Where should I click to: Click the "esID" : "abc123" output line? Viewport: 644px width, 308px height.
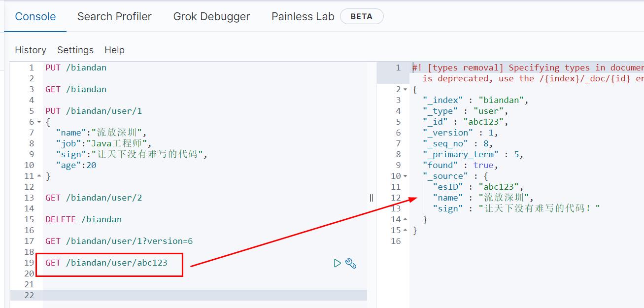click(478, 187)
